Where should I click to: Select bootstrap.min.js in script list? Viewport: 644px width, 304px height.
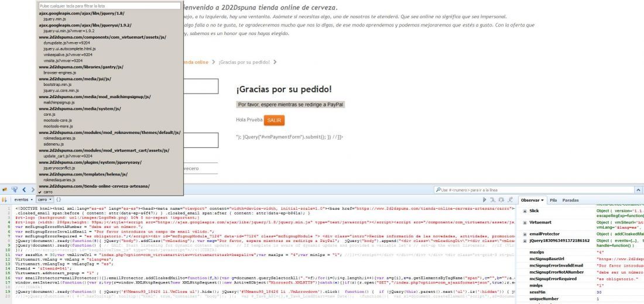[x=57, y=84]
